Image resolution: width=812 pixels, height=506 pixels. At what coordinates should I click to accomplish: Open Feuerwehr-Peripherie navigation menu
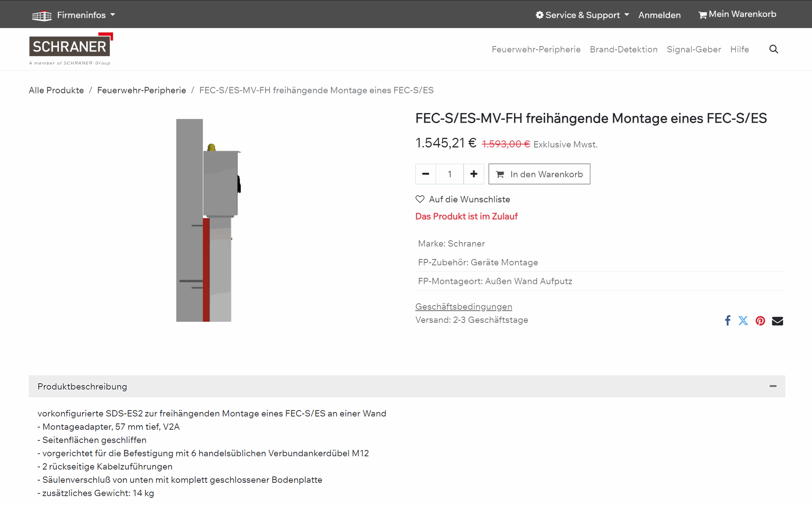pyautogui.click(x=536, y=49)
